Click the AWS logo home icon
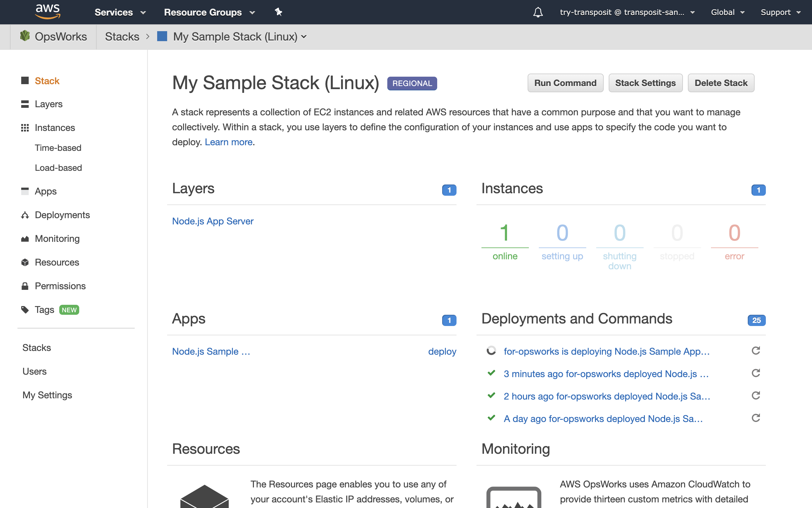812x508 pixels. [48, 12]
